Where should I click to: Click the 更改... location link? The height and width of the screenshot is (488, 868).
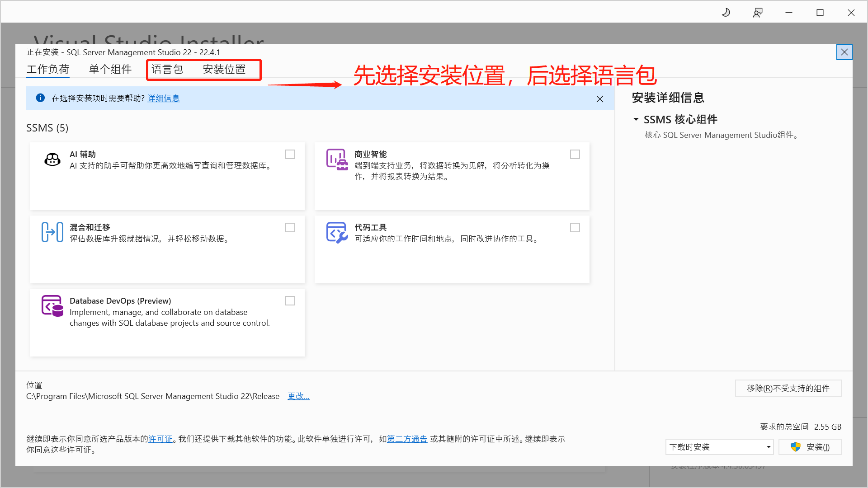tap(298, 396)
